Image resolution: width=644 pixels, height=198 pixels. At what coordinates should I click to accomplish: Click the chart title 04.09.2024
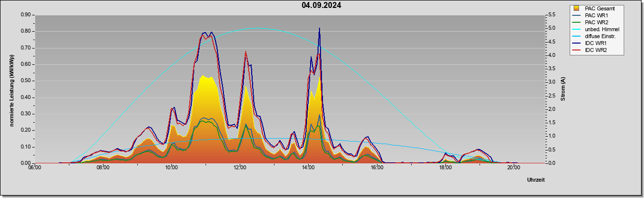[321, 6]
